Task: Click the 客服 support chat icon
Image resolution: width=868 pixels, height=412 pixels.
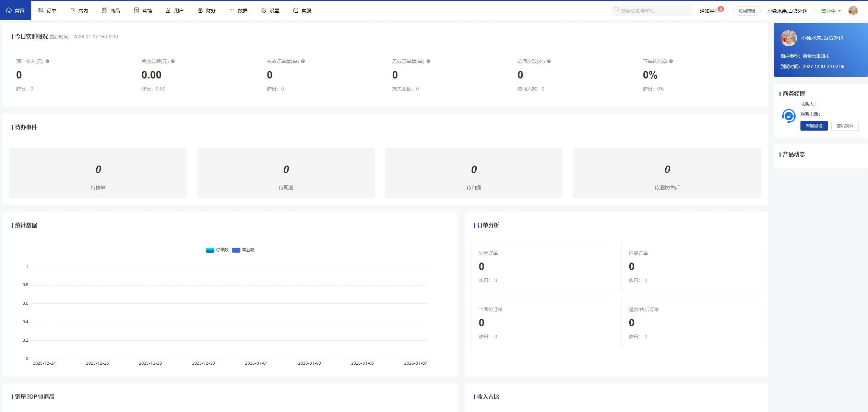Action: coord(296,11)
